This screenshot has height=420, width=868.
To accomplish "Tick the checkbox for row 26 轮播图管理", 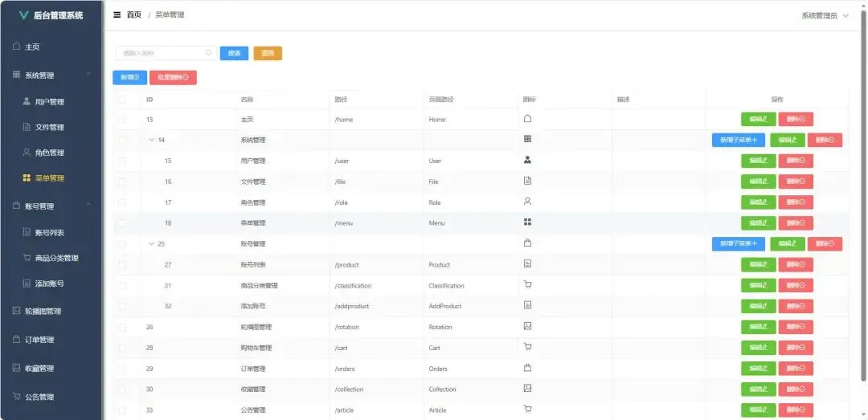I will 122,327.
